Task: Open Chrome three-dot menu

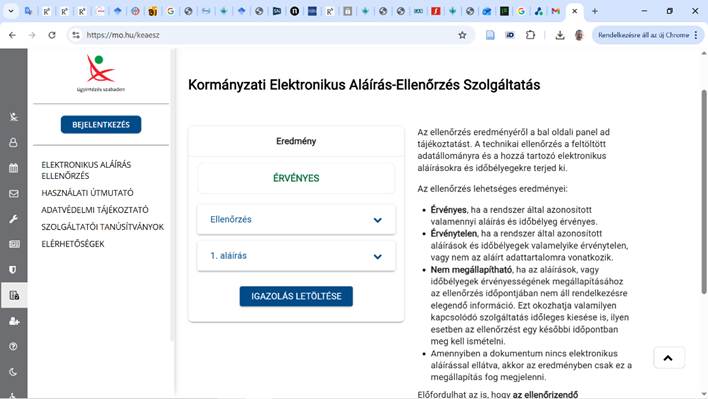Action: 696,35
